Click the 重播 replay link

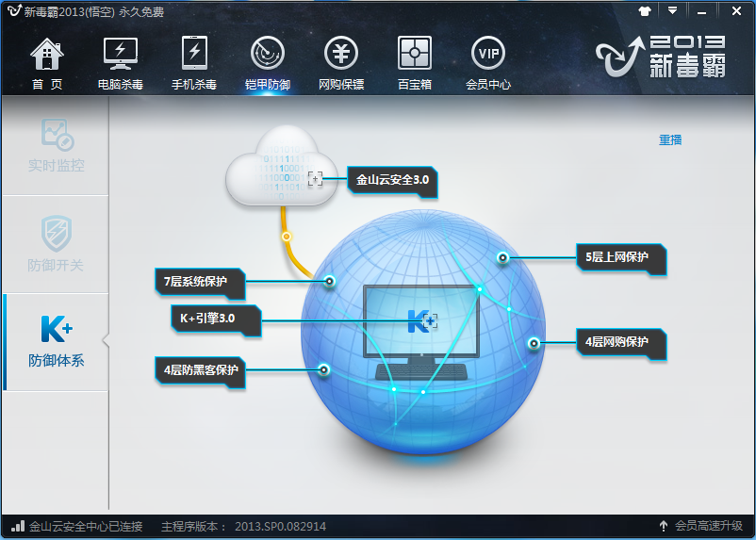[x=670, y=140]
